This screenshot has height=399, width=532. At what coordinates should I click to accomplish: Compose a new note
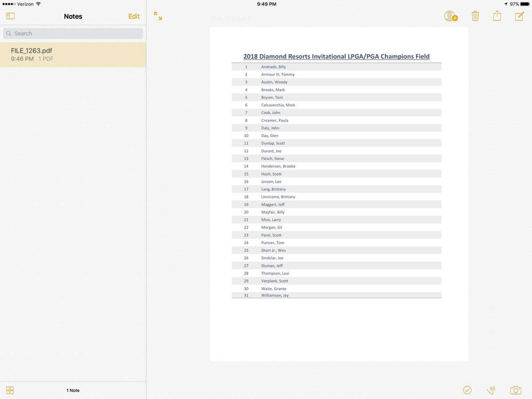tap(519, 16)
